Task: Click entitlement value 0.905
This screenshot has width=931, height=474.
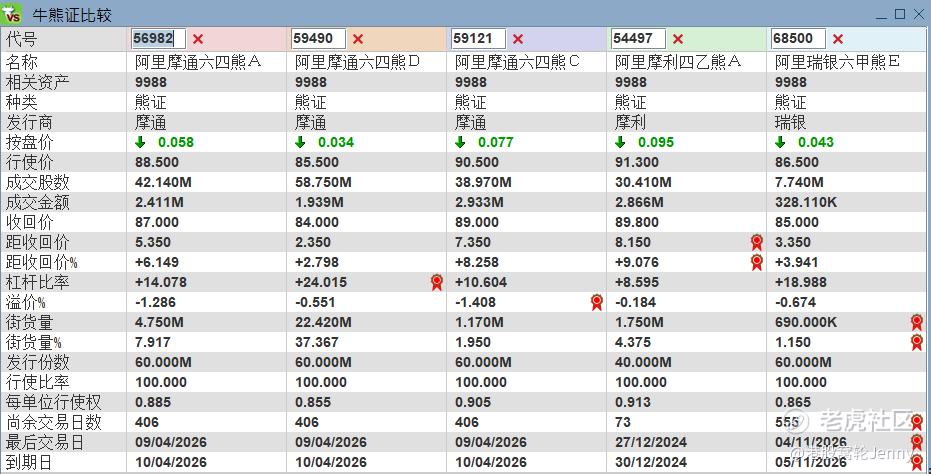Action: pyautogui.click(x=473, y=402)
